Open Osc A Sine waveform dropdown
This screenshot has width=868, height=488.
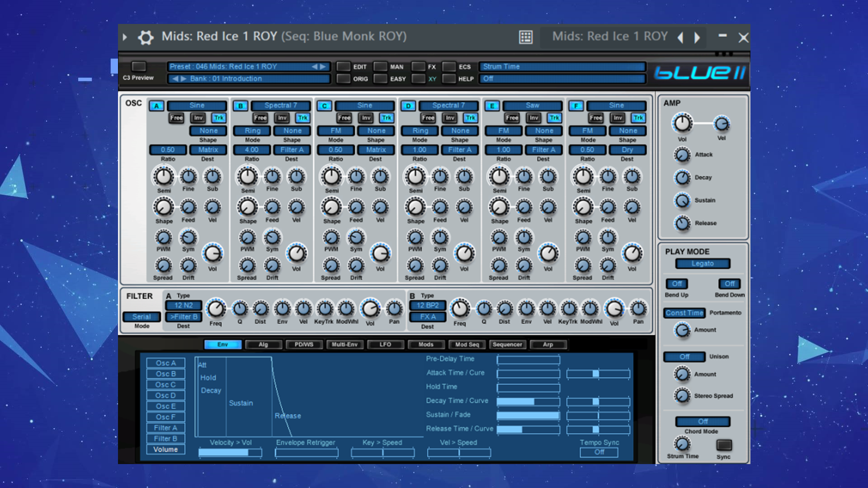(x=197, y=105)
